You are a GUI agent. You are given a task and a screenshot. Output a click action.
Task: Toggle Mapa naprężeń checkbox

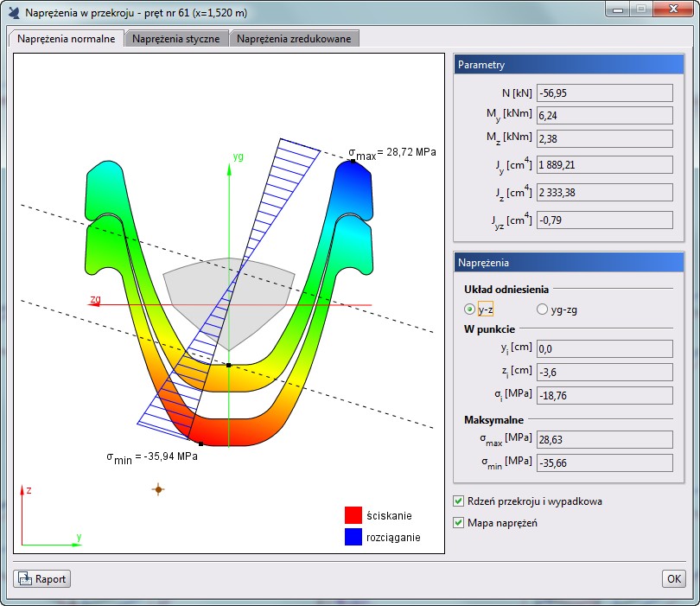(459, 522)
